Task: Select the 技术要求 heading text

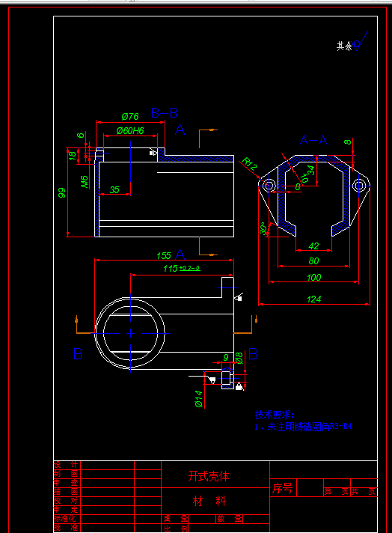Action: [275, 415]
